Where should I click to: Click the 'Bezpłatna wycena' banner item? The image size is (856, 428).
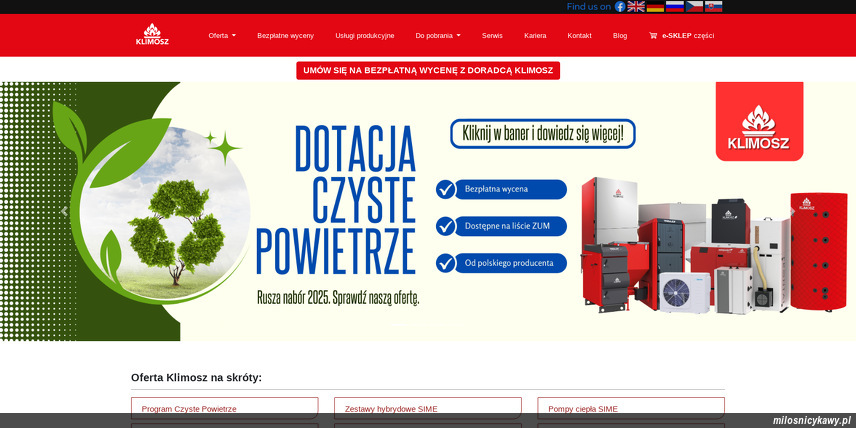click(x=501, y=189)
